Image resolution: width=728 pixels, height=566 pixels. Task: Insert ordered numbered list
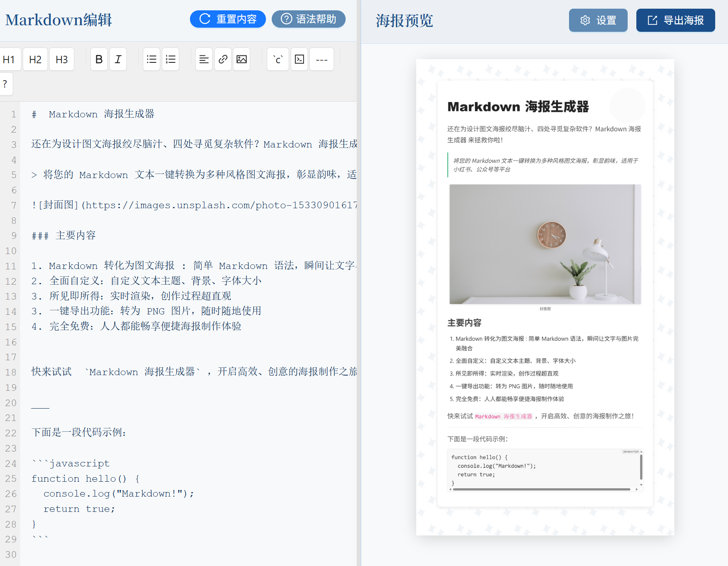tap(171, 59)
